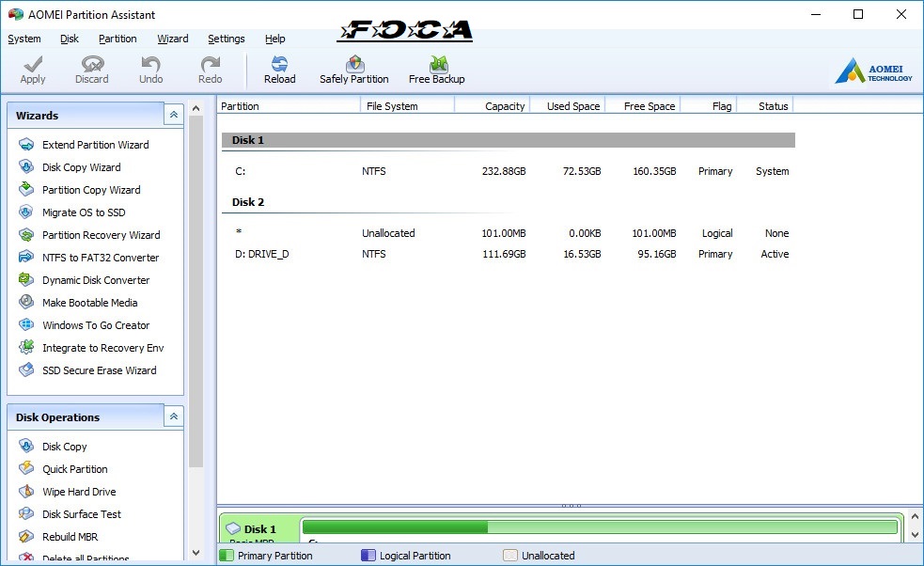Select the Unallocated * partition row
The image size is (924, 566).
click(x=508, y=233)
